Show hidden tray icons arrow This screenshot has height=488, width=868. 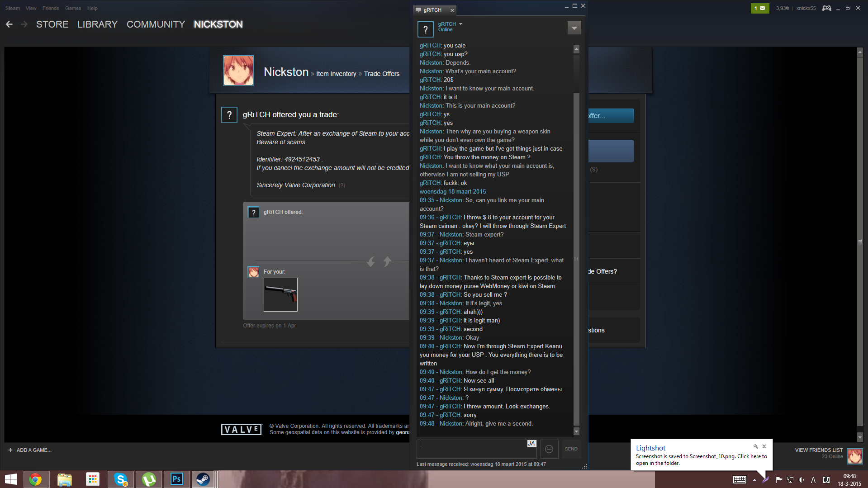tap(754, 480)
